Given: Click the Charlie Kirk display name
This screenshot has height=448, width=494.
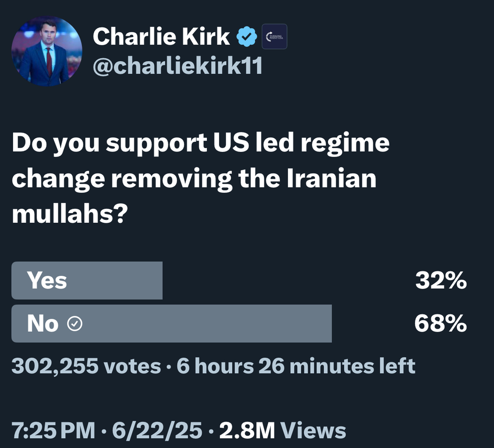Looking at the screenshot, I should pyautogui.click(x=161, y=37).
